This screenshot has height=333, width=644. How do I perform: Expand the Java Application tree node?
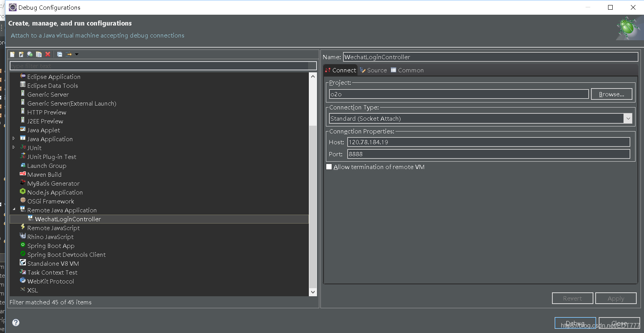click(x=14, y=138)
